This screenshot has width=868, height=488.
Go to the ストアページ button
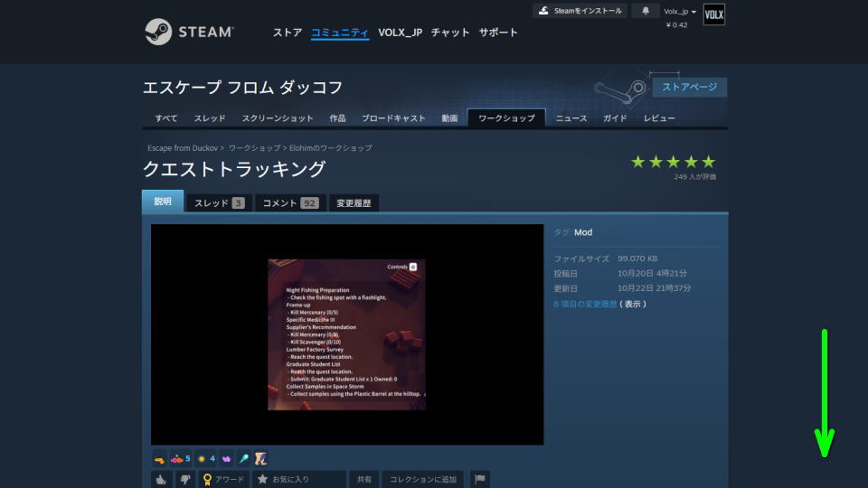[689, 87]
